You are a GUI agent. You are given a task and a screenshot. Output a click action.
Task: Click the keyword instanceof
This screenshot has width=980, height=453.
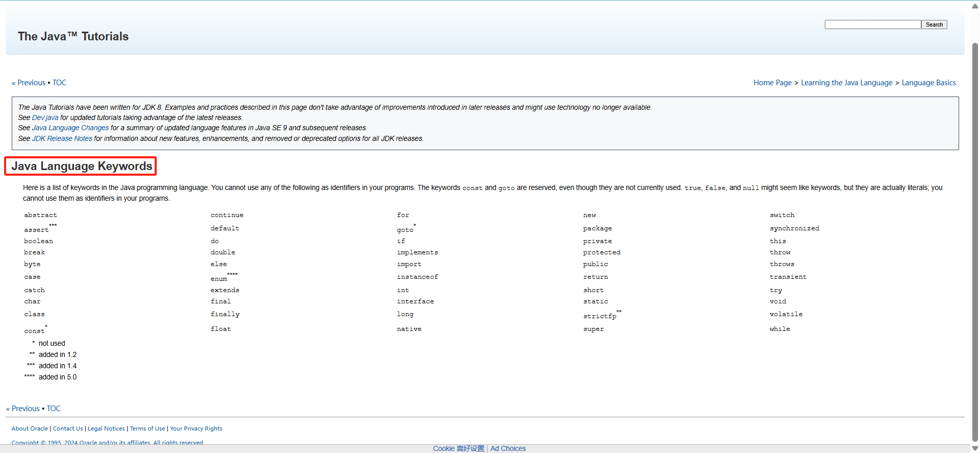[418, 277]
